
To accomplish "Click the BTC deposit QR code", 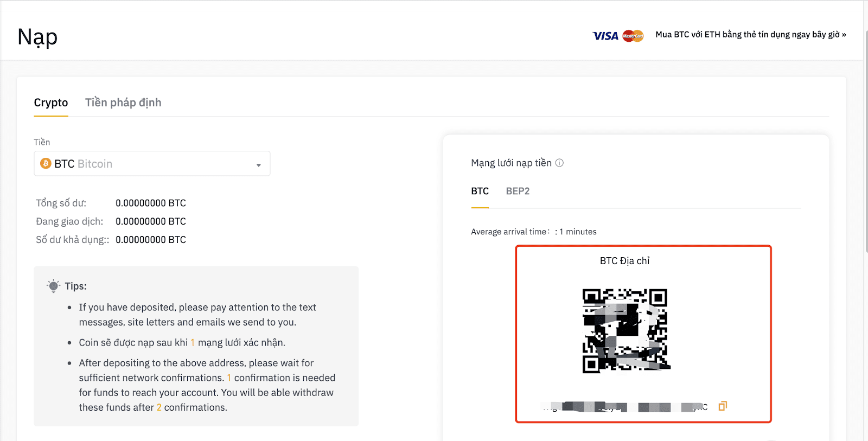I will [x=626, y=330].
